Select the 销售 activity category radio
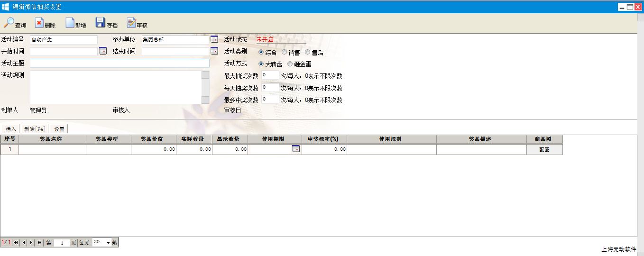The width and height of the screenshot is (644, 256). tap(285, 53)
